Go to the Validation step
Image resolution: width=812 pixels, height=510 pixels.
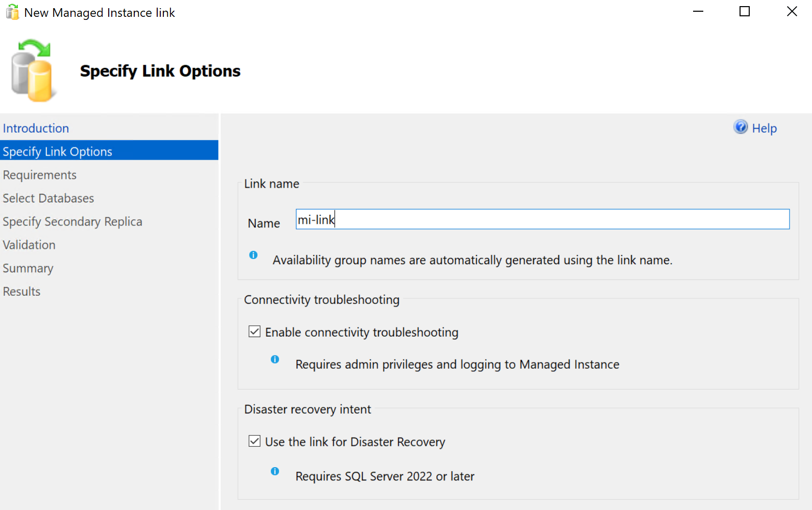29,245
